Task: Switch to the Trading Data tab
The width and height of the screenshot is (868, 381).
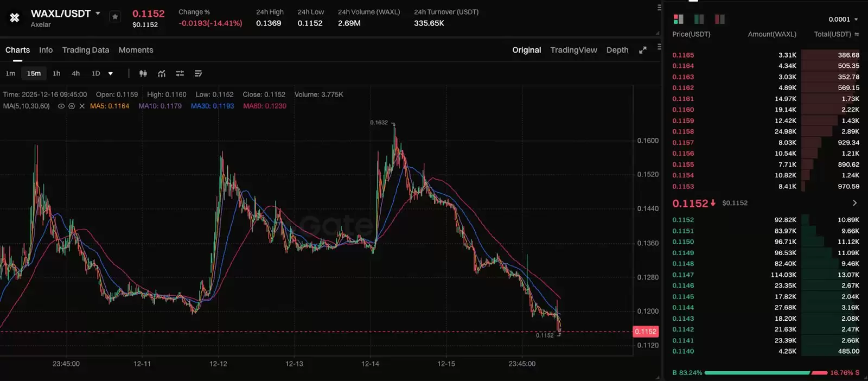Action: 86,50
